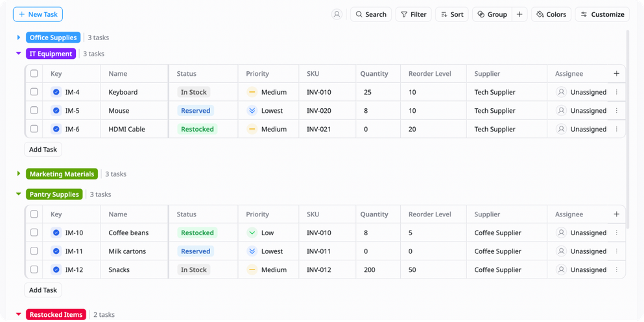Image resolution: width=644 pixels, height=322 pixels.
Task: Collapse the IT Equipment group
Action: pyautogui.click(x=18, y=53)
